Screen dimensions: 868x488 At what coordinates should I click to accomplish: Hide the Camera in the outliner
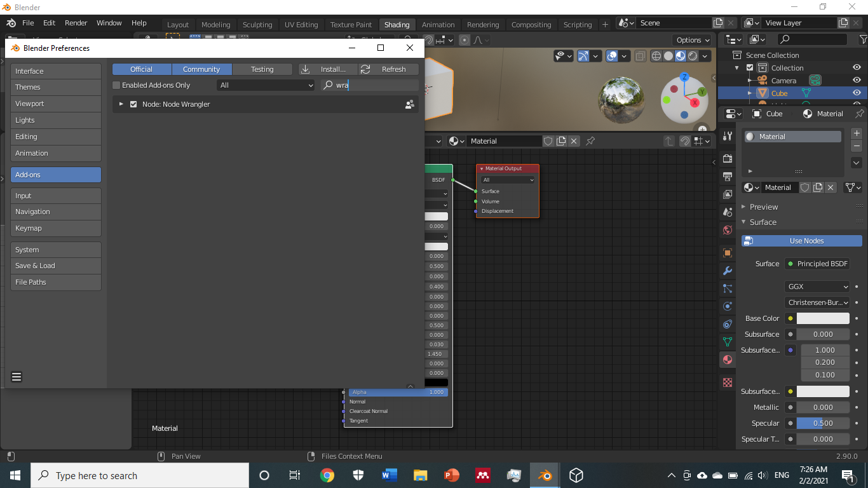tap(857, 81)
